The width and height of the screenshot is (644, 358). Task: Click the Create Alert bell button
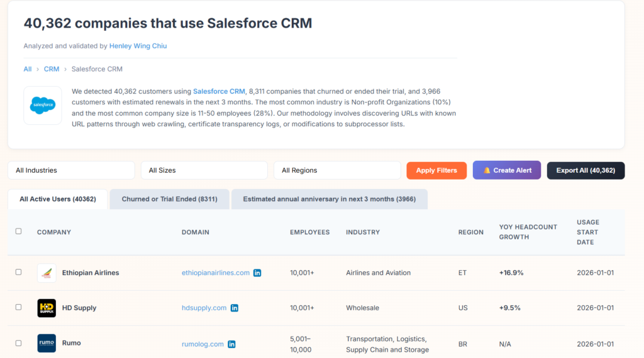[506, 170]
